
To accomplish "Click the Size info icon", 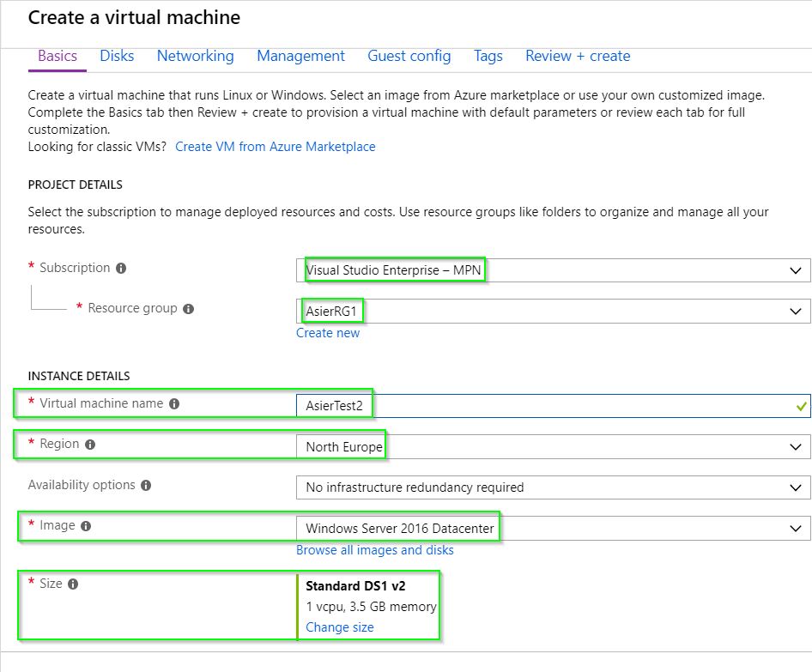I will point(73,584).
